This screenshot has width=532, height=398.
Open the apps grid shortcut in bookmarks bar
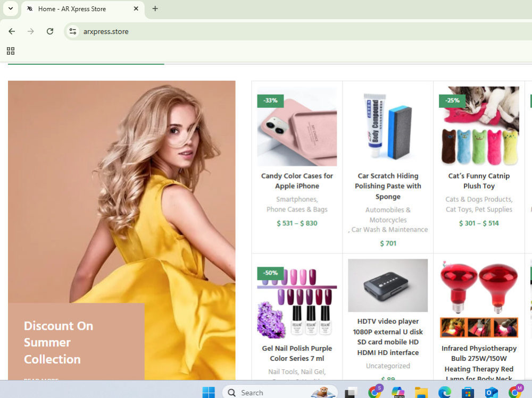(11, 51)
